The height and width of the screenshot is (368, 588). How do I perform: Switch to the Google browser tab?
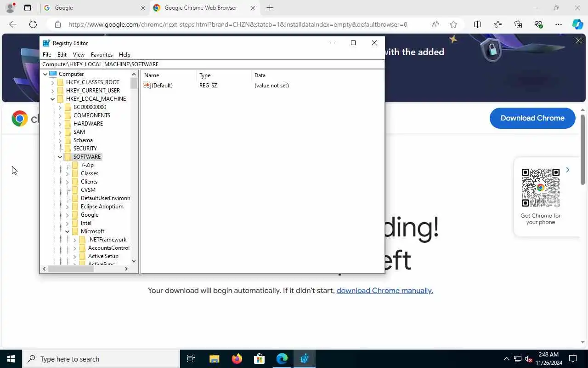tap(95, 8)
